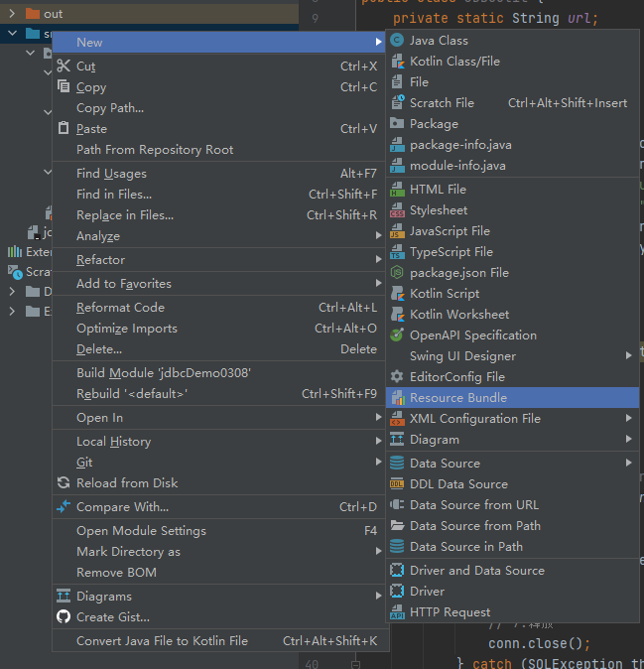Click the Kotlin Script icon
The height and width of the screenshot is (669, 644).
point(397,293)
